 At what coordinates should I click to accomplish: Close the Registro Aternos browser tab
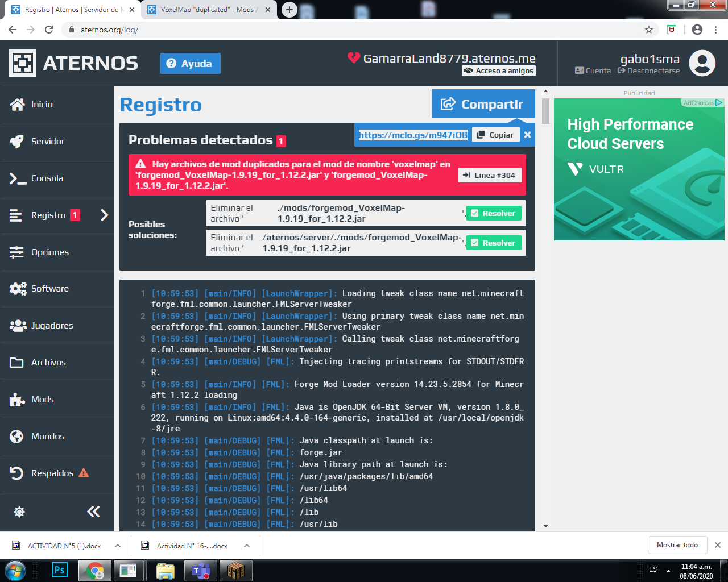(x=132, y=10)
